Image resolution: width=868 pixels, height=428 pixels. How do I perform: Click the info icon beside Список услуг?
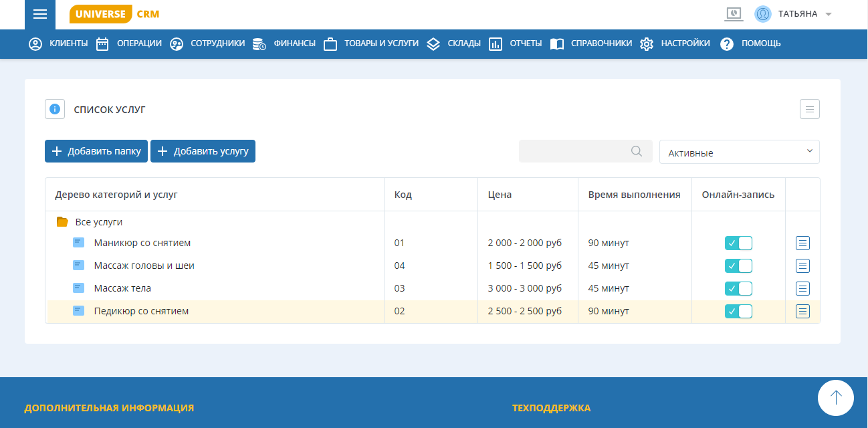55,109
